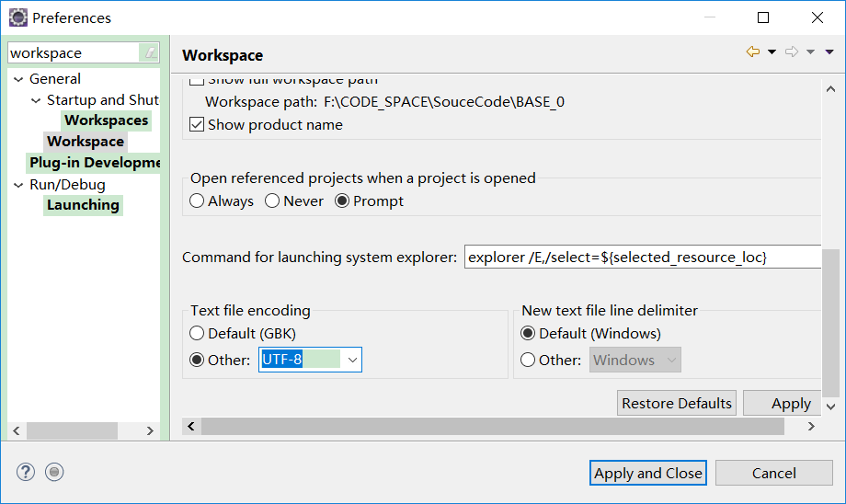Open the back history dropdown arrow
This screenshot has width=846, height=504.
[772, 52]
